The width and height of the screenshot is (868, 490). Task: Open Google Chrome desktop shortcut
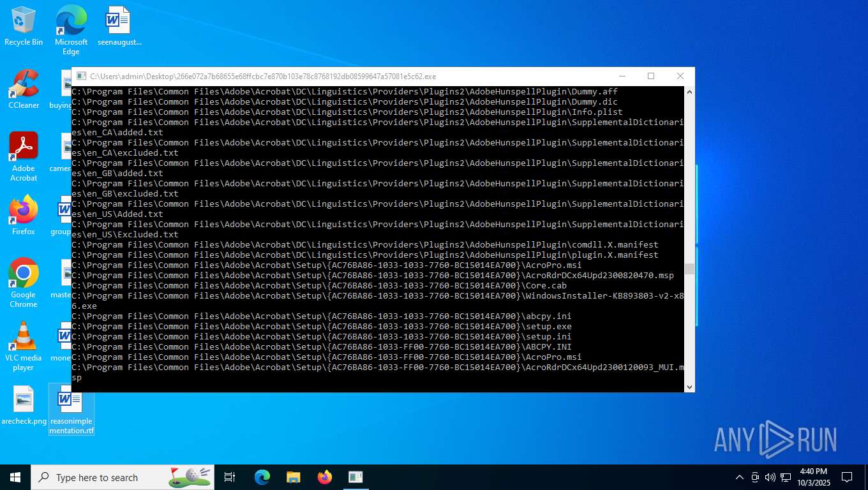[24, 283]
